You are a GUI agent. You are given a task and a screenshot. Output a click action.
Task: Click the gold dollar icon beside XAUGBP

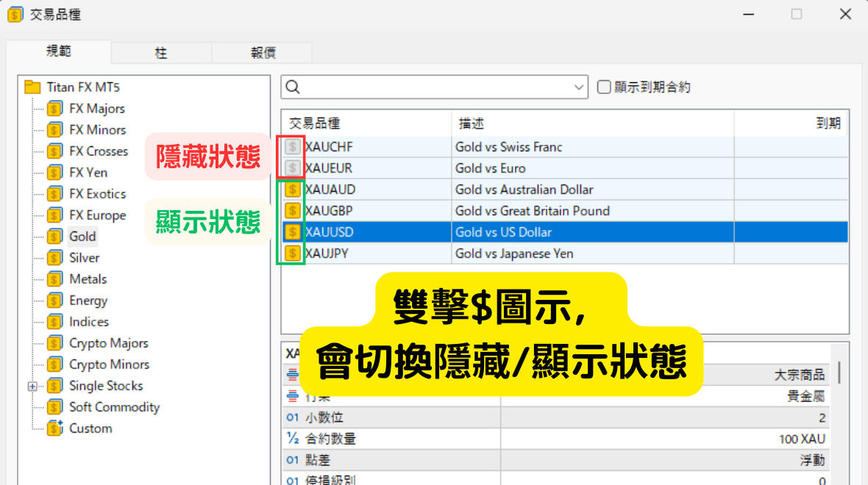(x=293, y=211)
